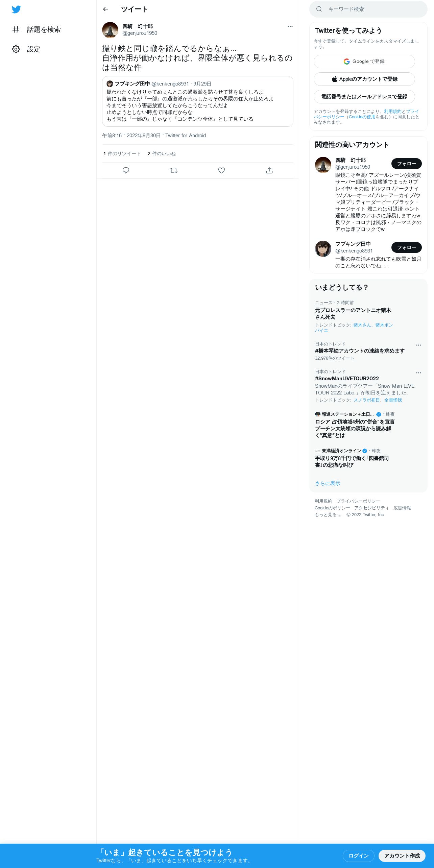Open more options for #SnowManLIVETOUR2022 trend
434x868 pixels.
pos(418,373)
